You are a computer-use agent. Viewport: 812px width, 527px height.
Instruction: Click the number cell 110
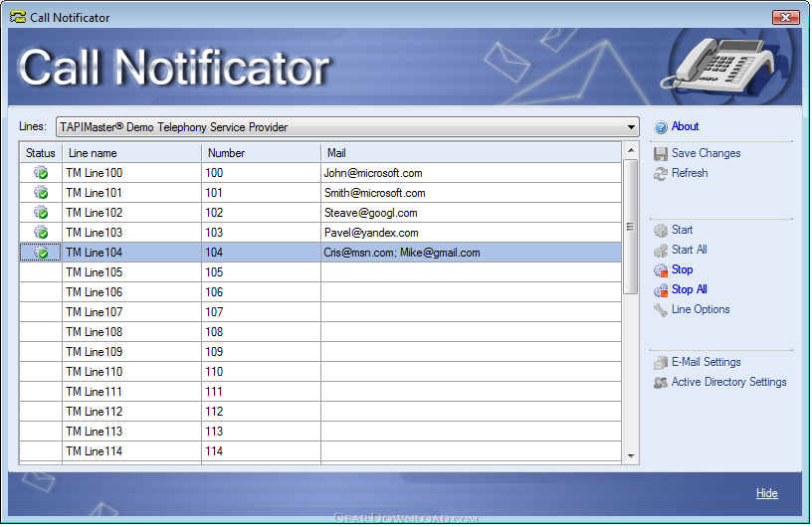click(261, 372)
